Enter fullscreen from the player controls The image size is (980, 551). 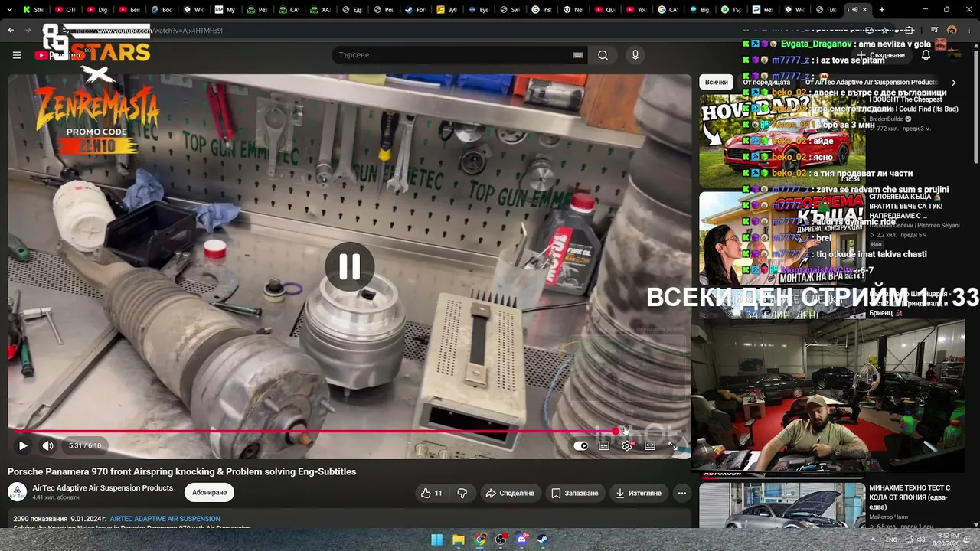click(672, 445)
